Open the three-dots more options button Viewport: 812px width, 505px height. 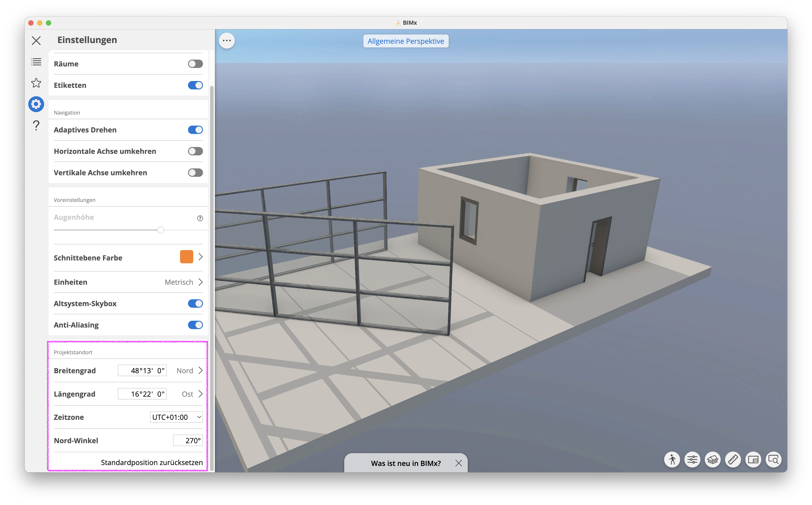tap(227, 41)
